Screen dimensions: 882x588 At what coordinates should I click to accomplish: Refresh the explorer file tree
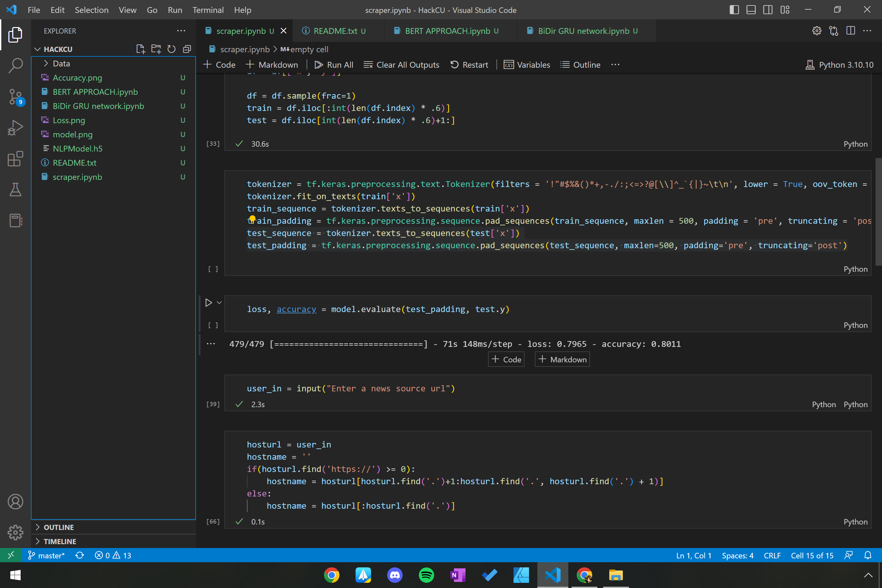(x=171, y=49)
